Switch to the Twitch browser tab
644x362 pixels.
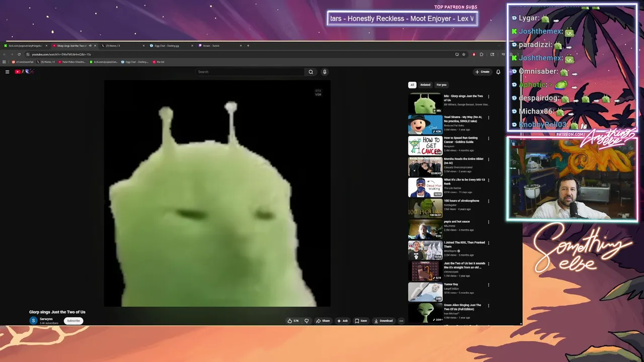[219, 46]
